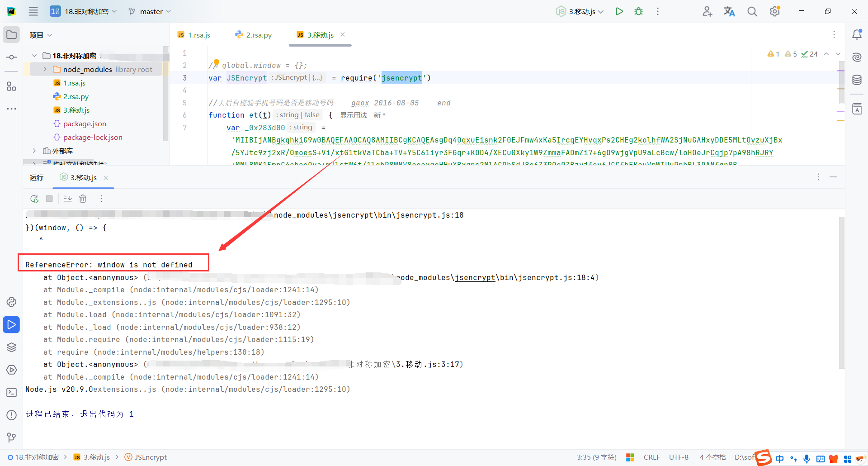Start debugging with the bug icon
This screenshot has width=868, height=466.
tap(638, 11)
